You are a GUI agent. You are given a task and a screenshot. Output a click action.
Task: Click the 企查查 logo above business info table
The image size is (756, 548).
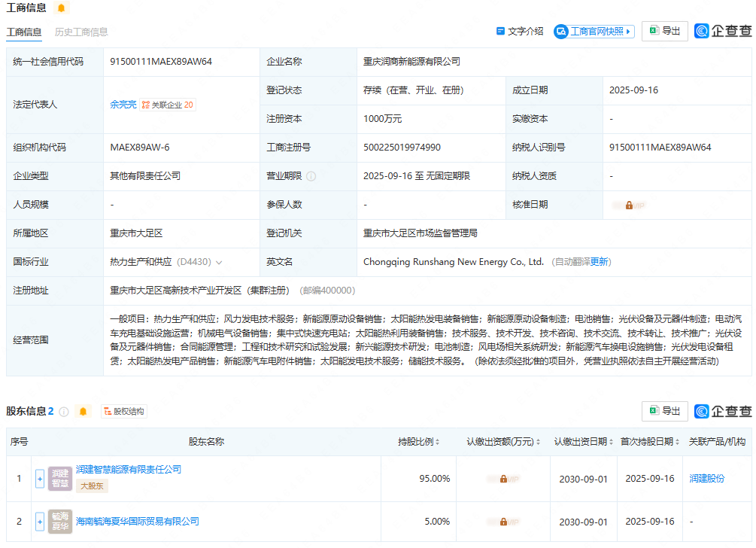coord(723,31)
